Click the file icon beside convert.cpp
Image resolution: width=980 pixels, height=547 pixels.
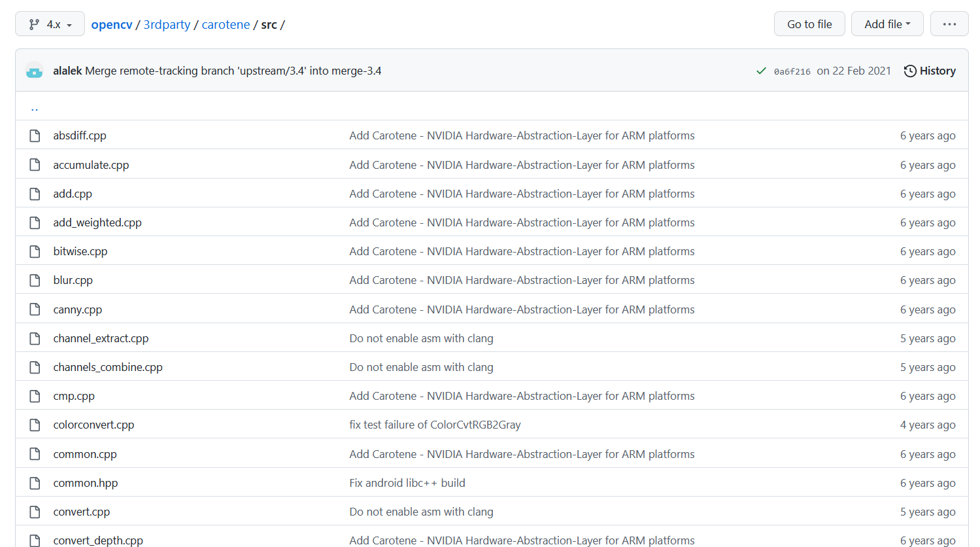pos(35,512)
